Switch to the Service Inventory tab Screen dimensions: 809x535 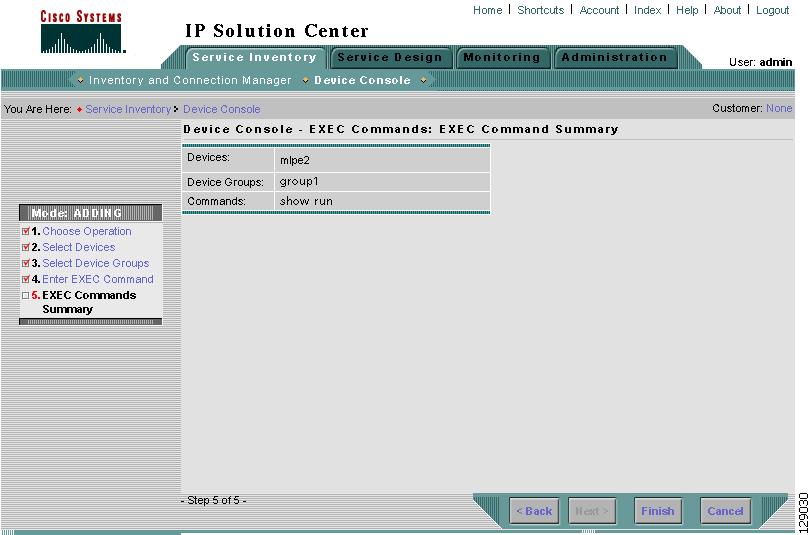(x=254, y=57)
